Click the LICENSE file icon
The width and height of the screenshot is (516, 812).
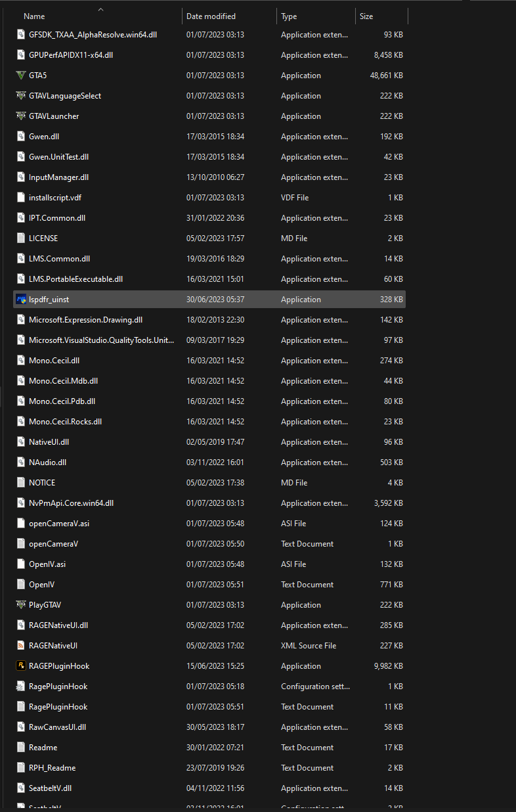click(21, 238)
